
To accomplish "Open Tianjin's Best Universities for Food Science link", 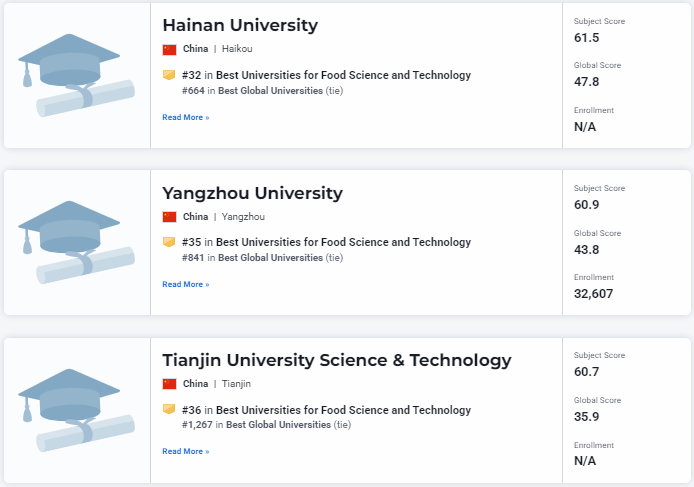I will 343,410.
